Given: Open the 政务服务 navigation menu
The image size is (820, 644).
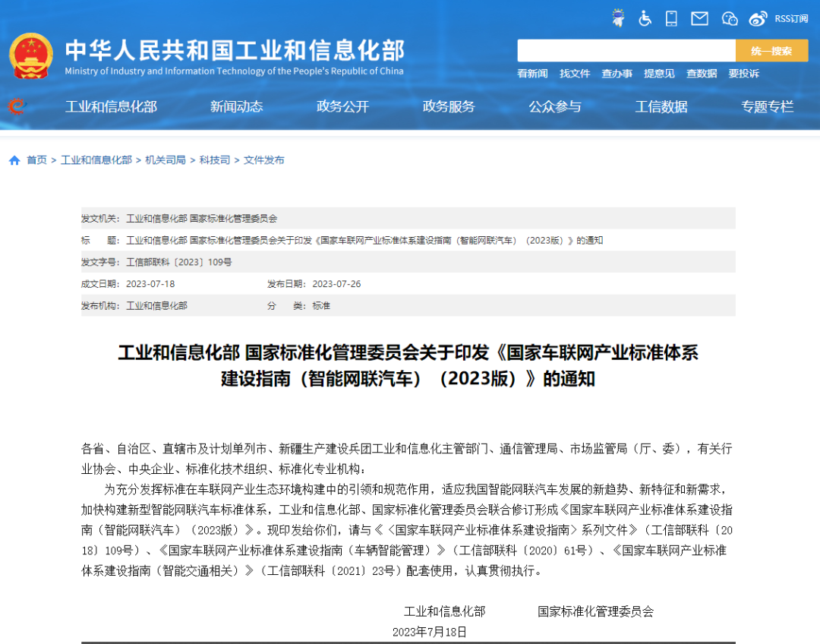Looking at the screenshot, I should pos(449,107).
